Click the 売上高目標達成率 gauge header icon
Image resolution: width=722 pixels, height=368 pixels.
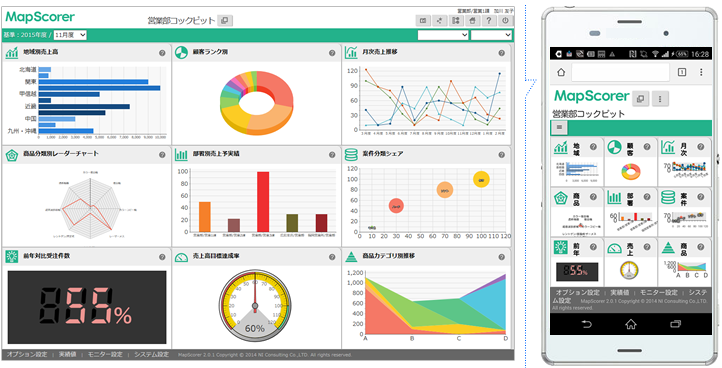coord(181,258)
